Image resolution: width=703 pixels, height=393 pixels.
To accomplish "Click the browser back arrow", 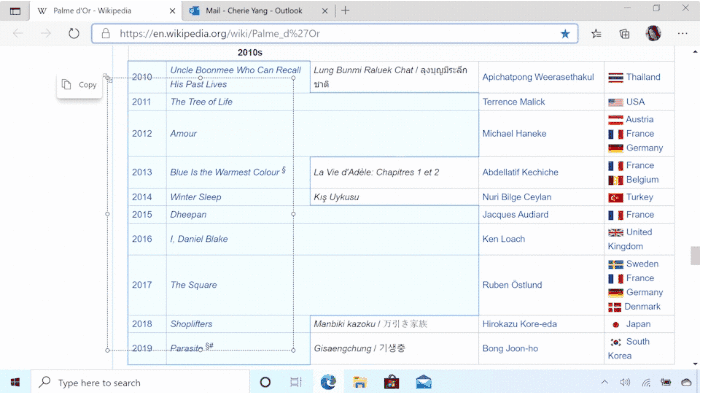I will point(18,33).
